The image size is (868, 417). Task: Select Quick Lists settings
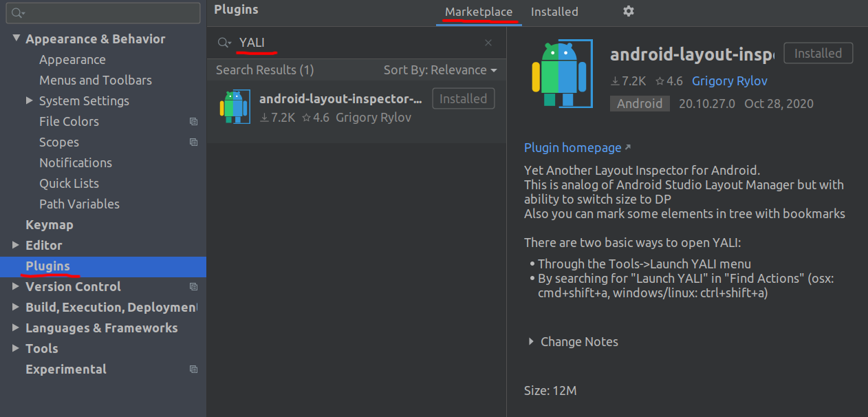(69, 184)
